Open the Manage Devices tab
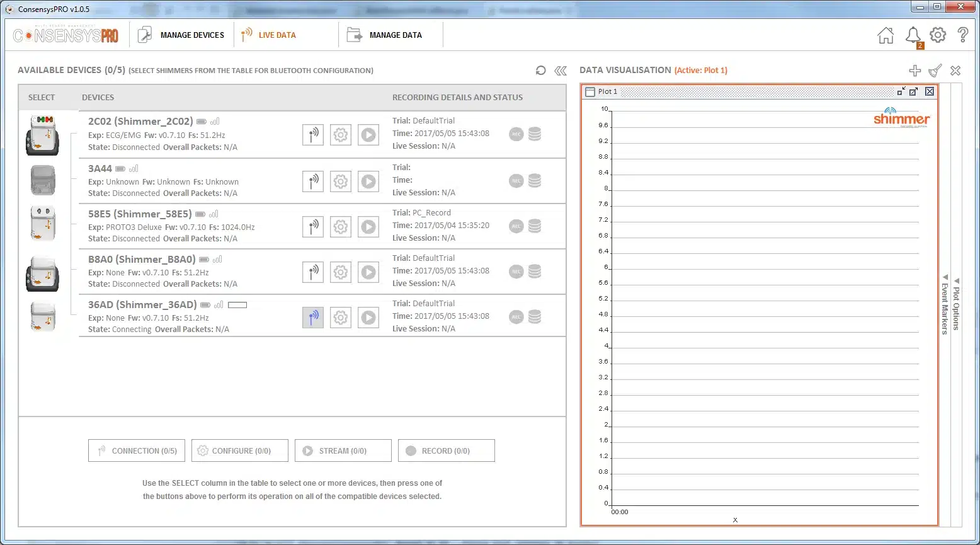The image size is (980, 545). coord(181,35)
